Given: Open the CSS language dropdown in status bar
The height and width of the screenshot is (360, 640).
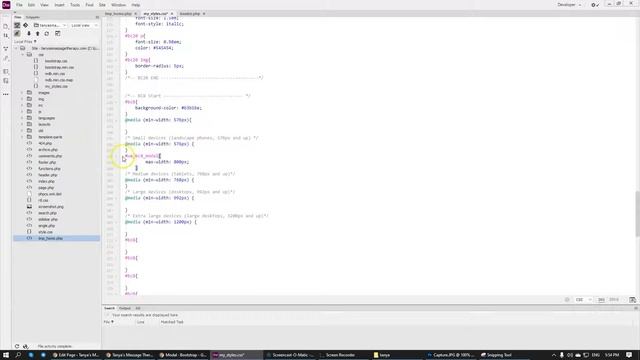Looking at the screenshot, I should point(584,300).
